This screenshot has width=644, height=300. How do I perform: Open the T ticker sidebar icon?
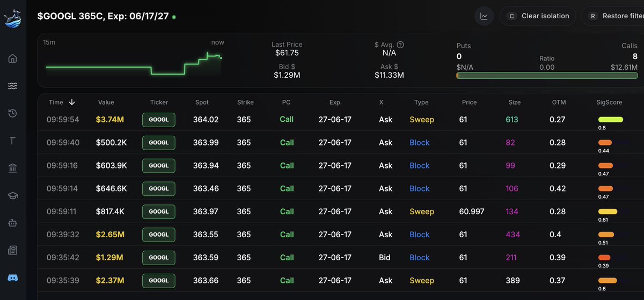[13, 141]
